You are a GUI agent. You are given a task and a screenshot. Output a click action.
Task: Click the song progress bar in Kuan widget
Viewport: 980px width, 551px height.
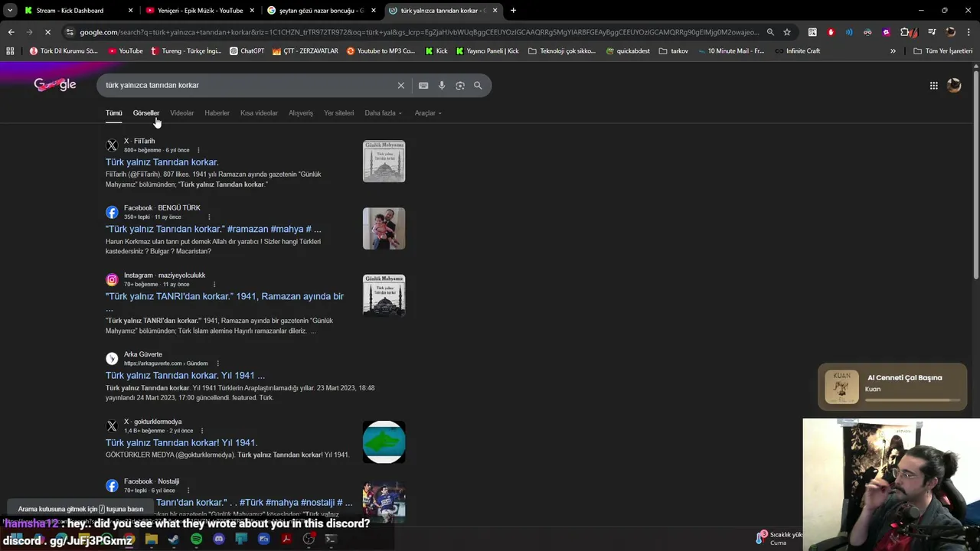pos(913,400)
